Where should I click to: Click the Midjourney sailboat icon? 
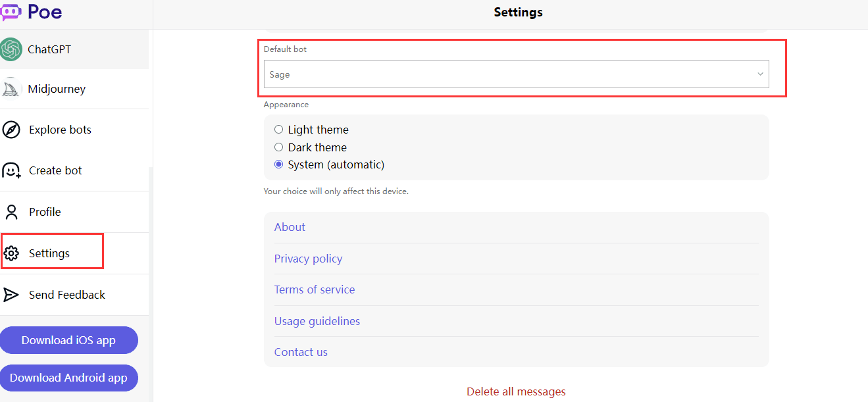11,89
